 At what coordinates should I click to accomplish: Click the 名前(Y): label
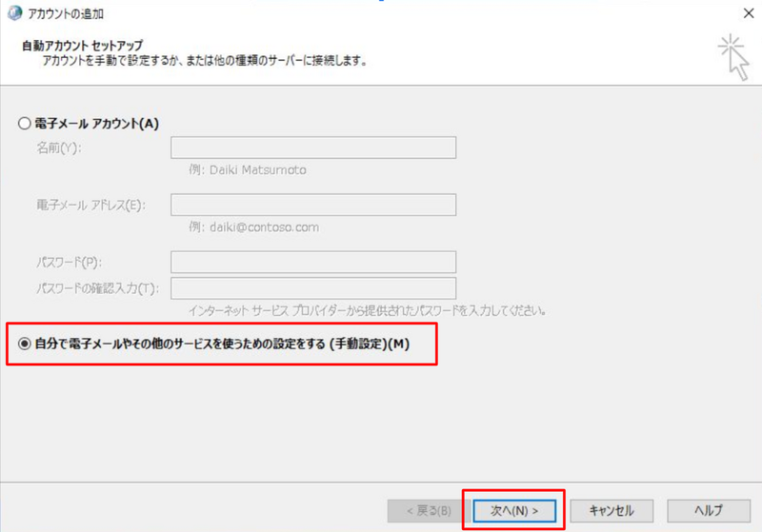(59, 148)
